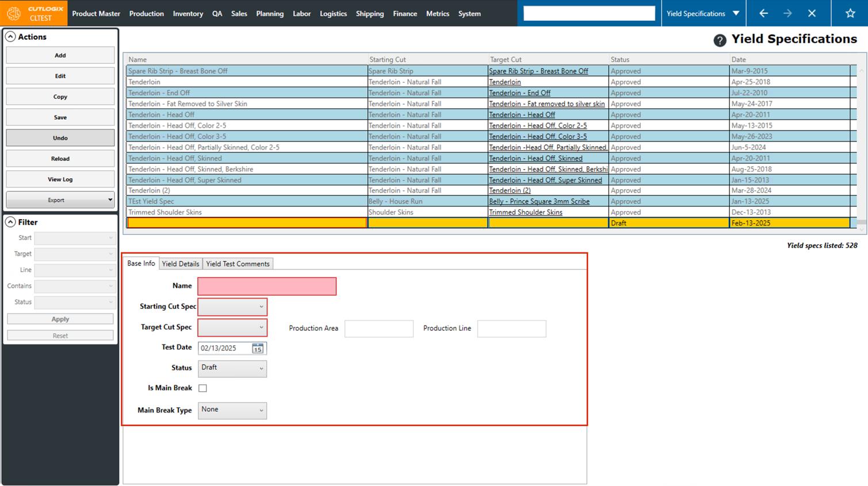Collapse the Filter panel chevron
Viewport: 868px width, 486px height.
tap(10, 222)
